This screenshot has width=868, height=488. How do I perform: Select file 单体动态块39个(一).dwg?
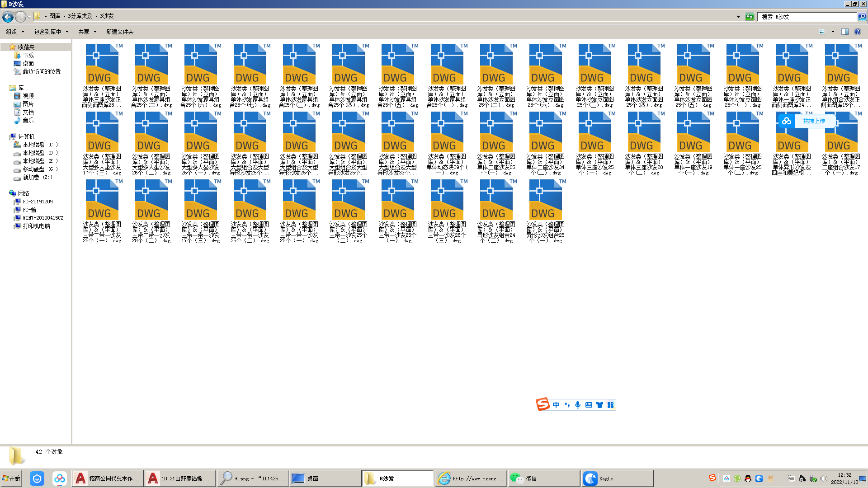coord(447,144)
